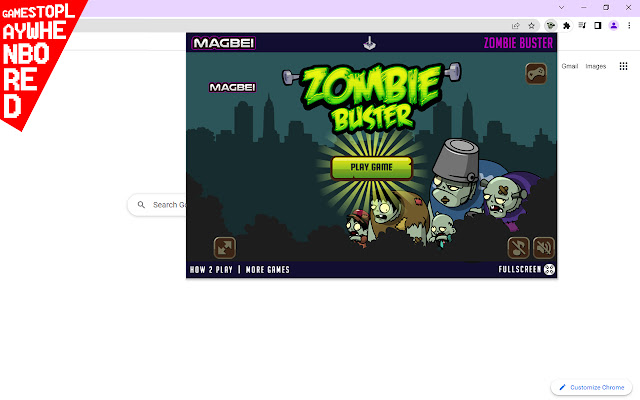Click the zombie game extension icon

pos(551,26)
